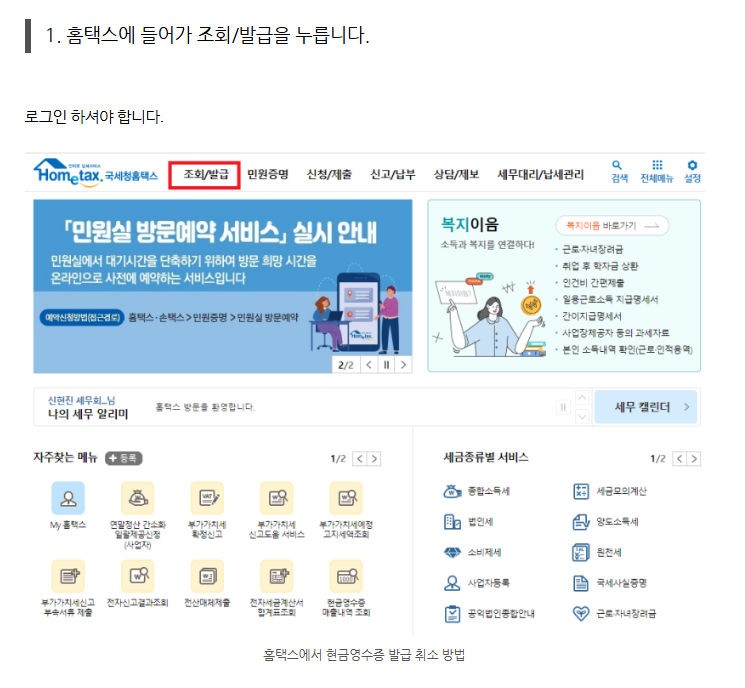Select 종합소득세 service
The height and width of the screenshot is (688, 745).
click(477, 491)
